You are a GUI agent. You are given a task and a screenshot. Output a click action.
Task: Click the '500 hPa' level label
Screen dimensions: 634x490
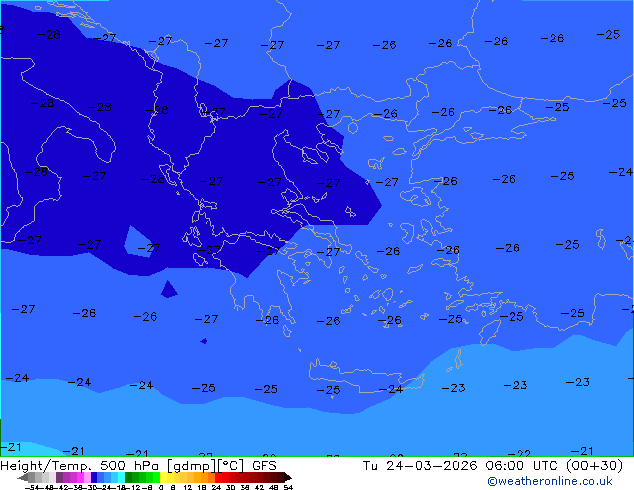pos(129,466)
